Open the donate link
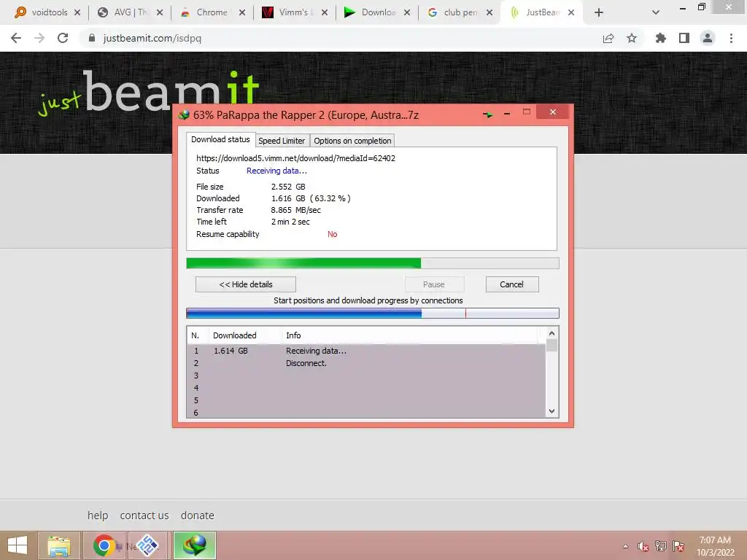The width and height of the screenshot is (747, 560). pos(197,516)
